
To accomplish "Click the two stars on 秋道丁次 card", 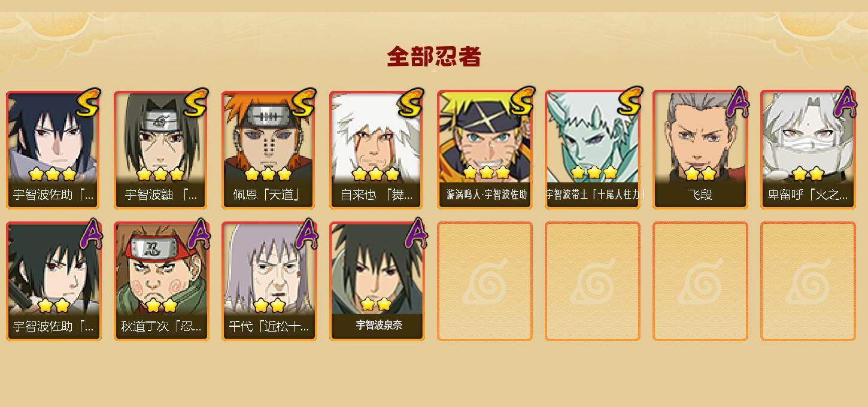I will point(161,306).
